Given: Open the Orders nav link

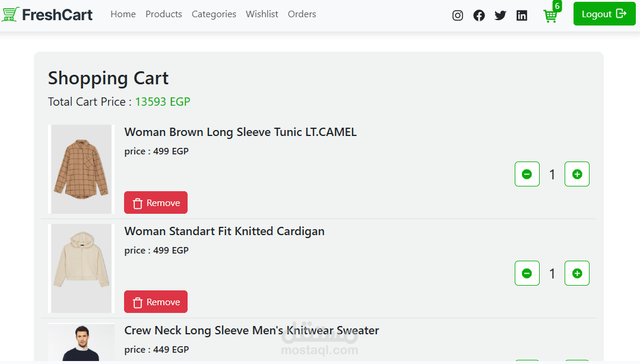Looking at the screenshot, I should (x=302, y=14).
